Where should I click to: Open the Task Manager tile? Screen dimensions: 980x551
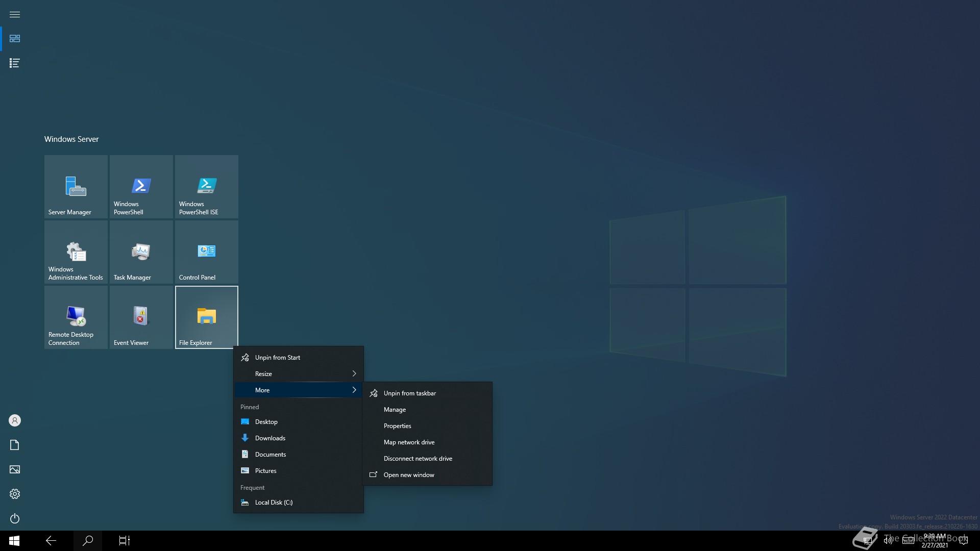click(x=141, y=252)
